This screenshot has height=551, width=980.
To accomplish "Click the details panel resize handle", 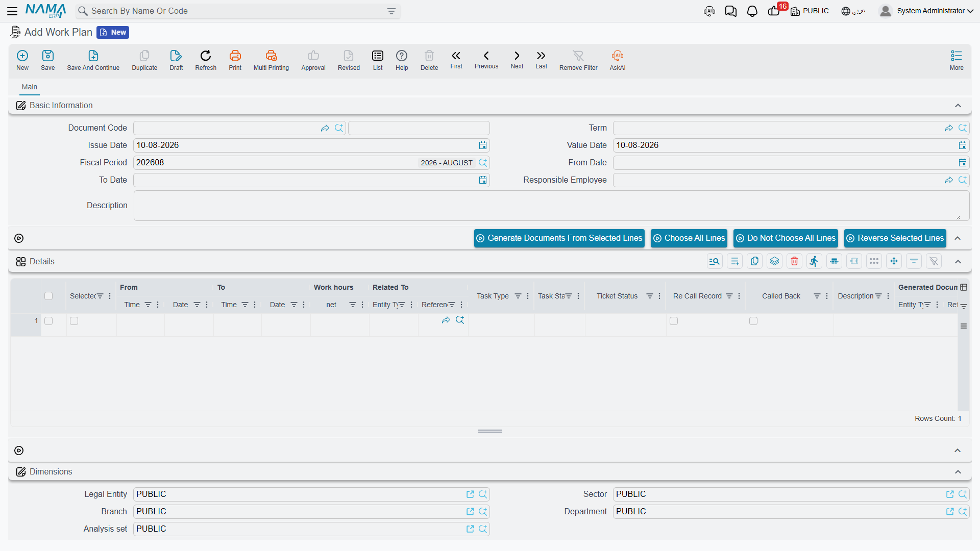I will click(x=490, y=431).
